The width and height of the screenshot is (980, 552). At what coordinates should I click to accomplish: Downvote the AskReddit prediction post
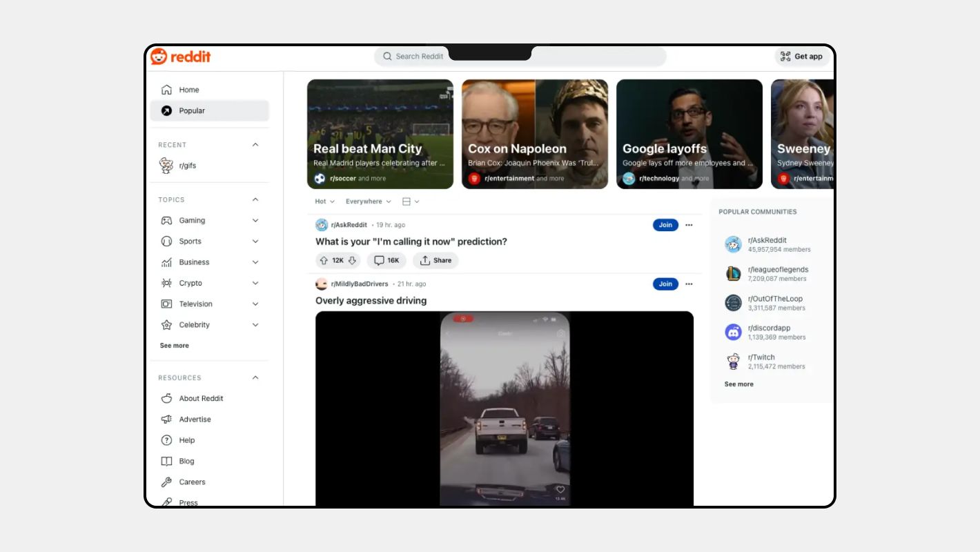click(352, 261)
